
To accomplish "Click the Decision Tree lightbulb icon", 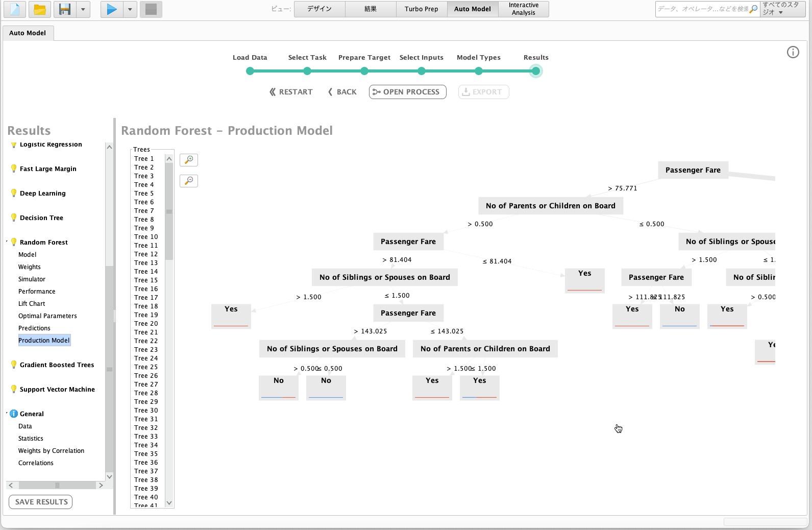I will tap(14, 218).
